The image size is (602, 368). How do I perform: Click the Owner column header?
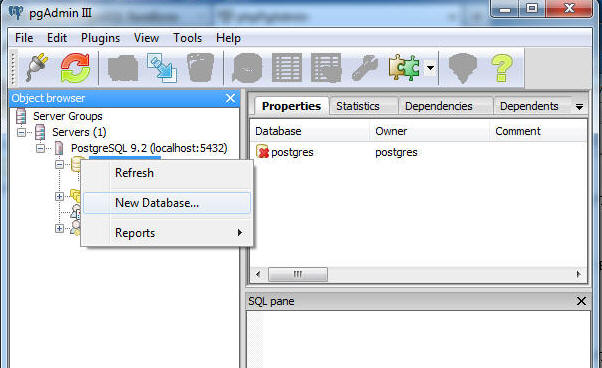tap(429, 131)
